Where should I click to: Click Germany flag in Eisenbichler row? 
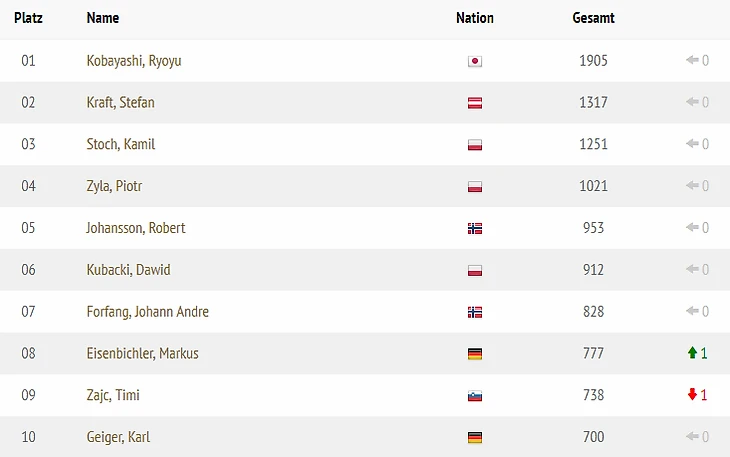475,354
